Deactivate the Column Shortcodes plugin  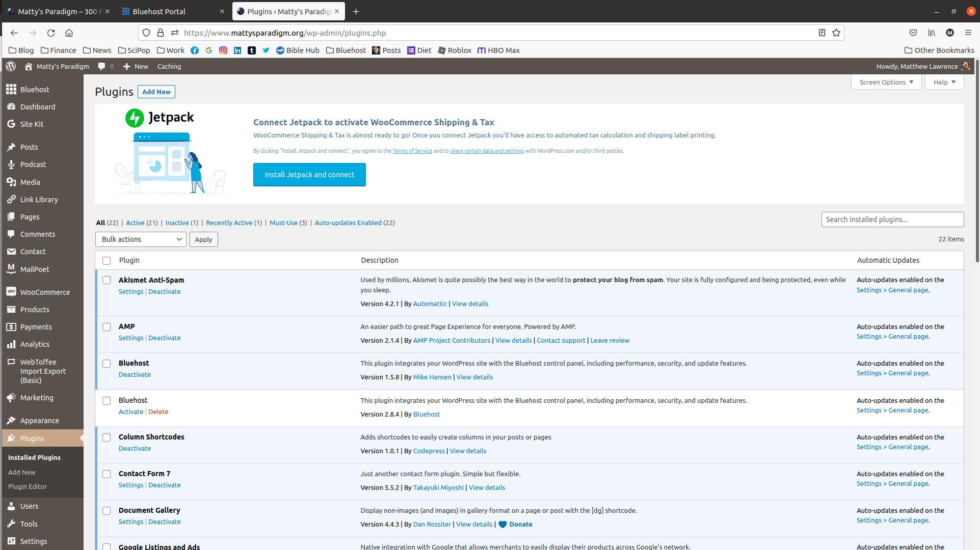pyautogui.click(x=135, y=448)
